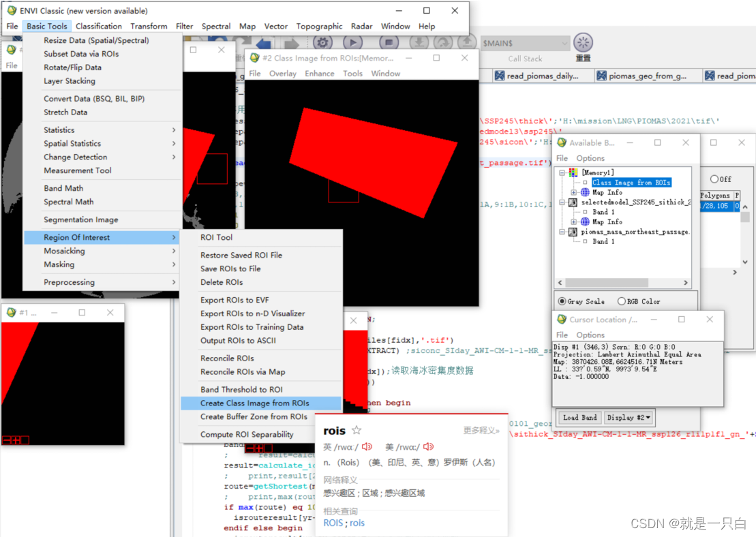This screenshot has height=537, width=756.
Task: Click the star favorite icon next to rois
Action: pyautogui.click(x=357, y=430)
